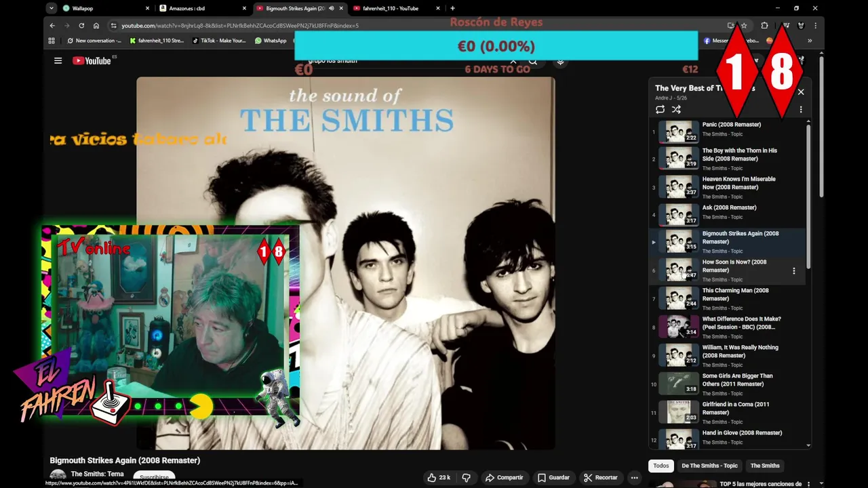Viewport: 868px width, 488px height.
Task: Play Heaven Knows I'm Miserable Now
Action: pos(727,187)
